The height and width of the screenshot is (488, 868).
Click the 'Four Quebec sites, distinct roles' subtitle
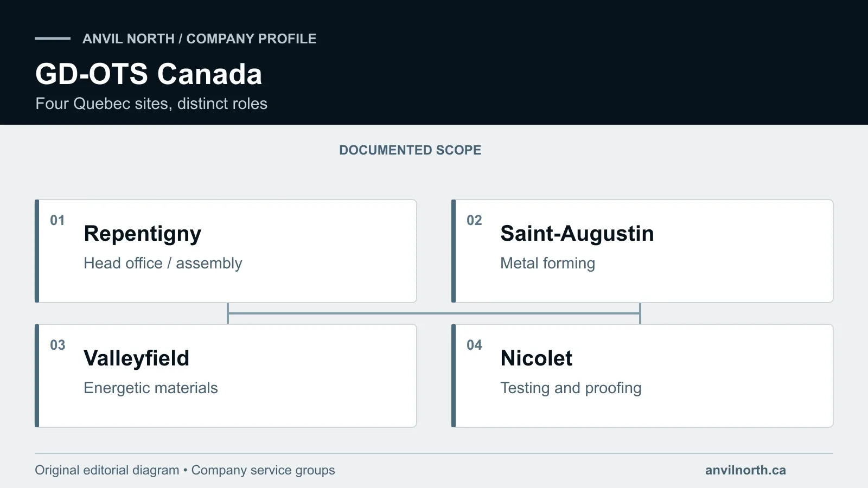(151, 104)
